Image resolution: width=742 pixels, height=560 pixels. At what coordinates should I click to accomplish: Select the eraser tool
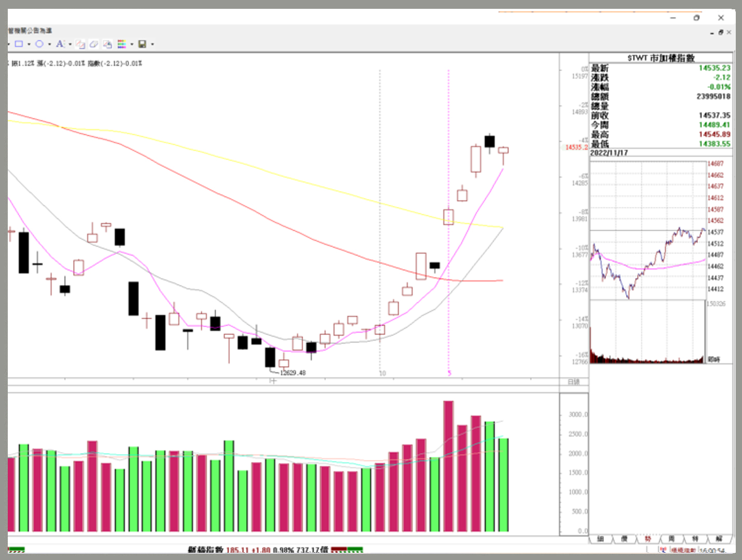point(94,44)
